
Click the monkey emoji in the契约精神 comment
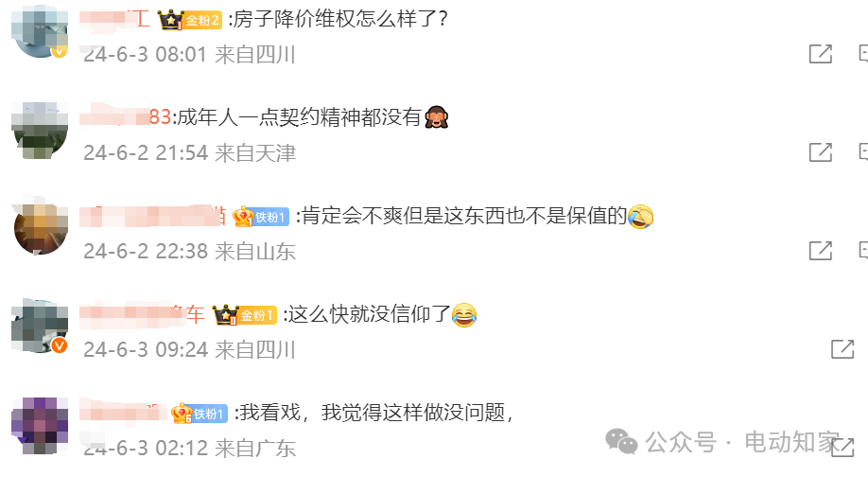pyautogui.click(x=436, y=117)
